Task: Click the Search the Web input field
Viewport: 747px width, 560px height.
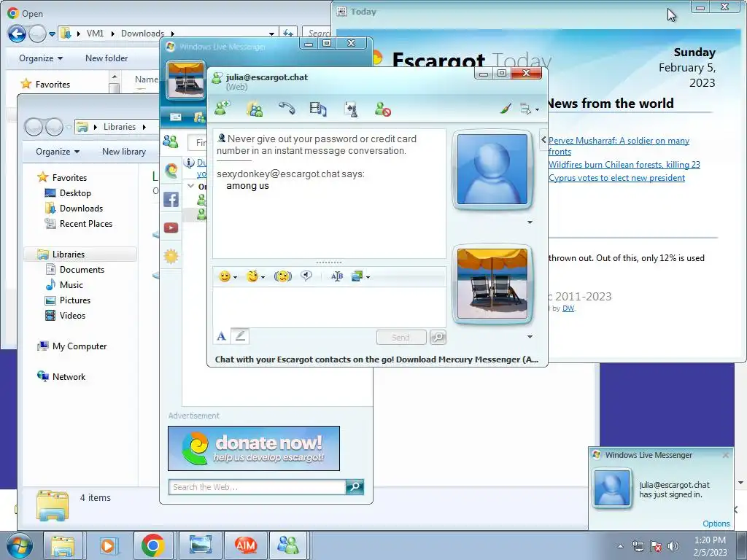Action: 258,487
